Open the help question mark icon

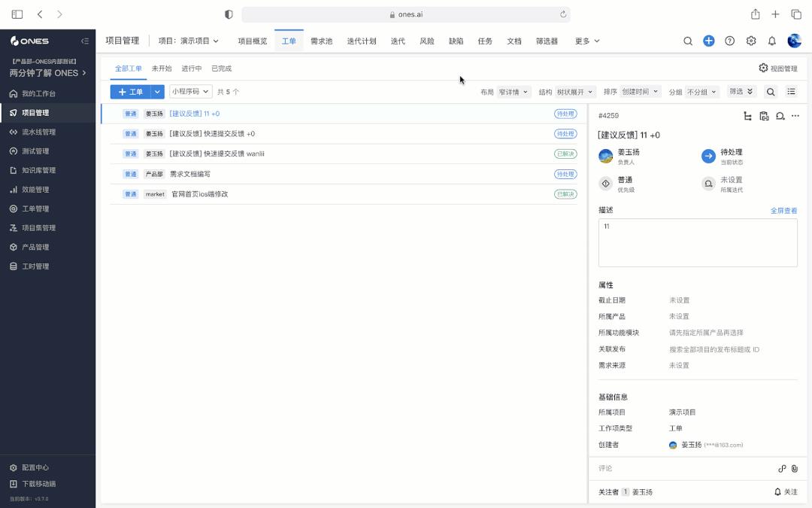[x=729, y=41]
